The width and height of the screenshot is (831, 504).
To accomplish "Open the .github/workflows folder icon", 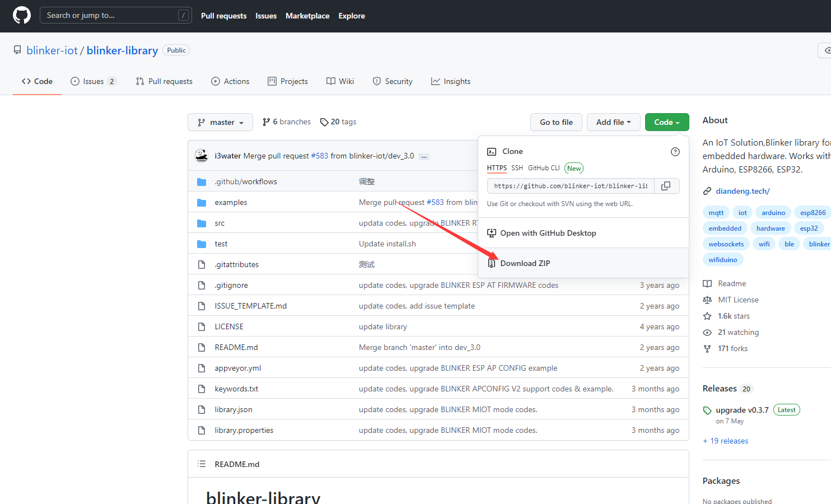I will pyautogui.click(x=202, y=182).
